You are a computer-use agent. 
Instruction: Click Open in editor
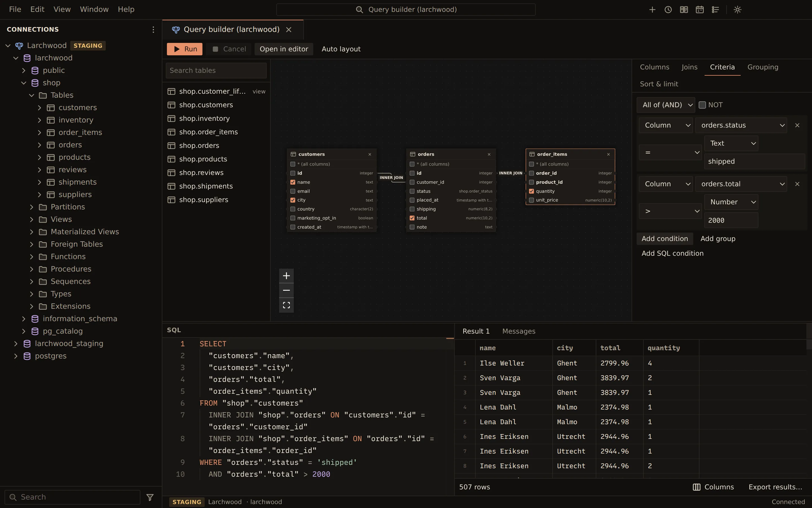point(284,49)
